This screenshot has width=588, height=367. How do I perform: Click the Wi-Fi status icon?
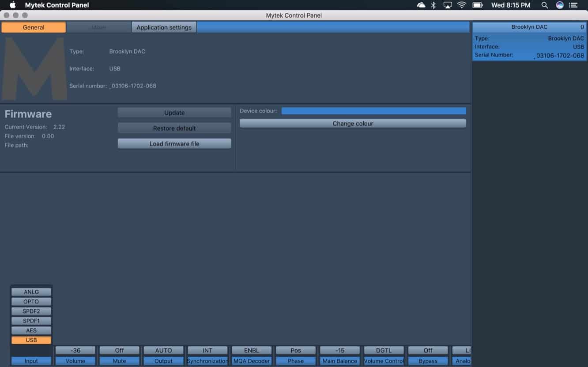pos(462,5)
